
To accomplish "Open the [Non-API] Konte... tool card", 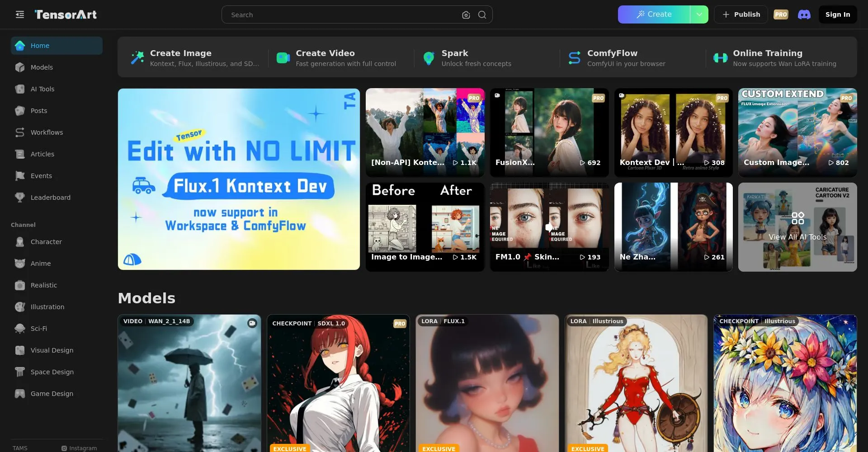I will [x=425, y=132].
